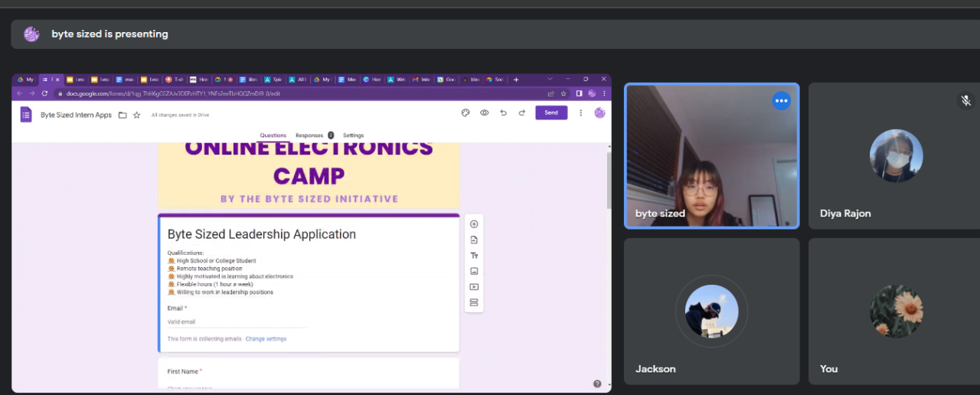Click browser side panel icon
The image size is (980, 395).
click(x=579, y=93)
